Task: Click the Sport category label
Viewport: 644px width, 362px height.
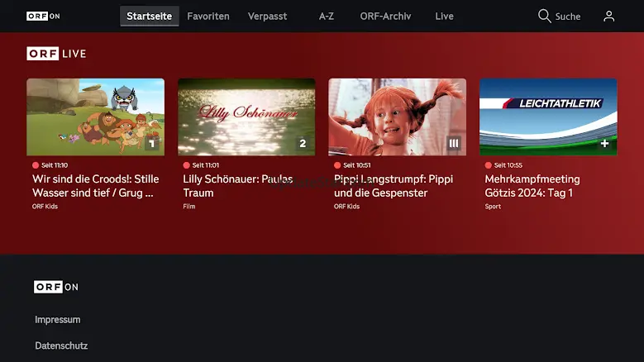Action: tap(493, 207)
